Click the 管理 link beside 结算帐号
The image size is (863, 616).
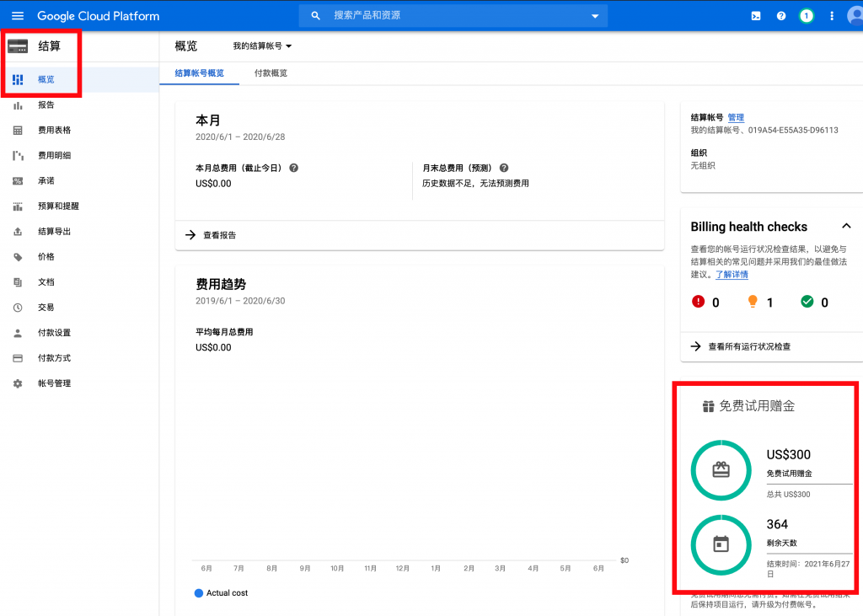(x=736, y=117)
